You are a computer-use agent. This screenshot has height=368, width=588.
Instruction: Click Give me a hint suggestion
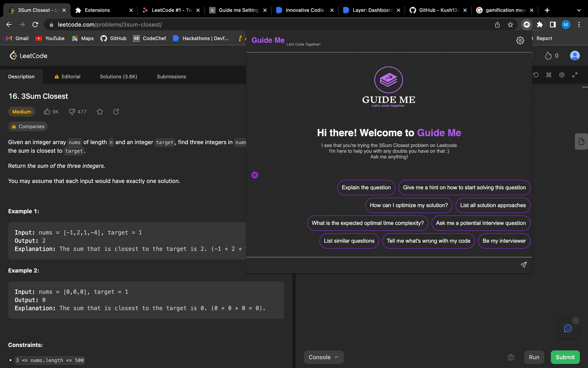pyautogui.click(x=464, y=187)
